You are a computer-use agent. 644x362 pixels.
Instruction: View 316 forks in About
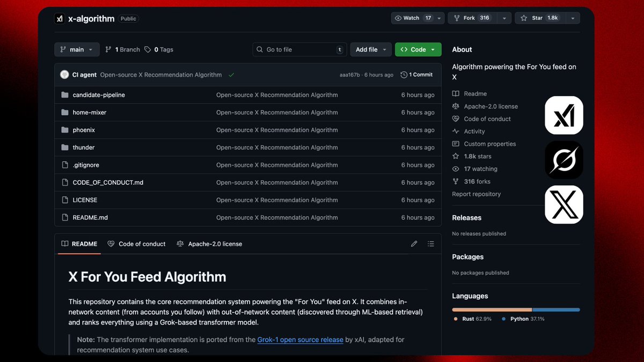pos(471,181)
